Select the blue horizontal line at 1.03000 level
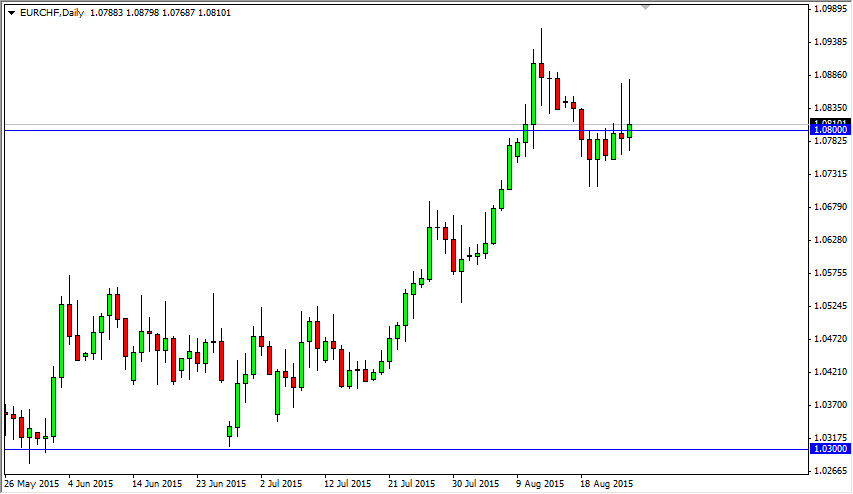Viewport: 853px width, 494px height. [x=407, y=449]
